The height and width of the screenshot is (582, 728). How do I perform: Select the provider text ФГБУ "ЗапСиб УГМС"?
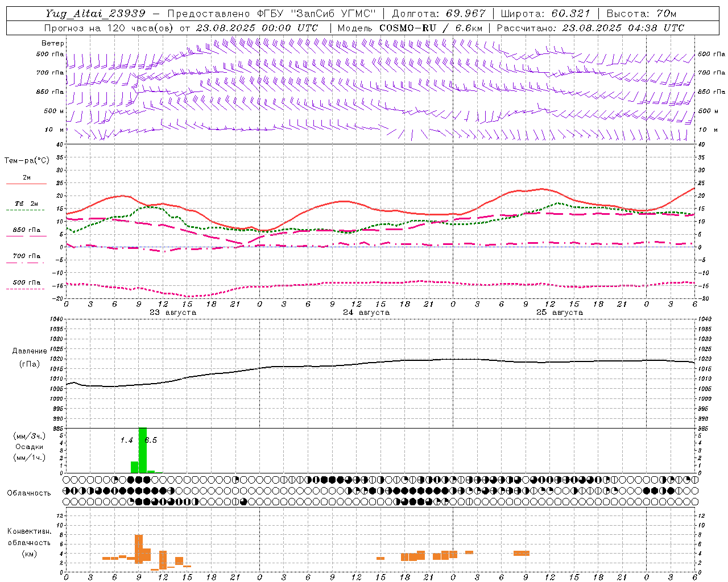tap(317, 14)
